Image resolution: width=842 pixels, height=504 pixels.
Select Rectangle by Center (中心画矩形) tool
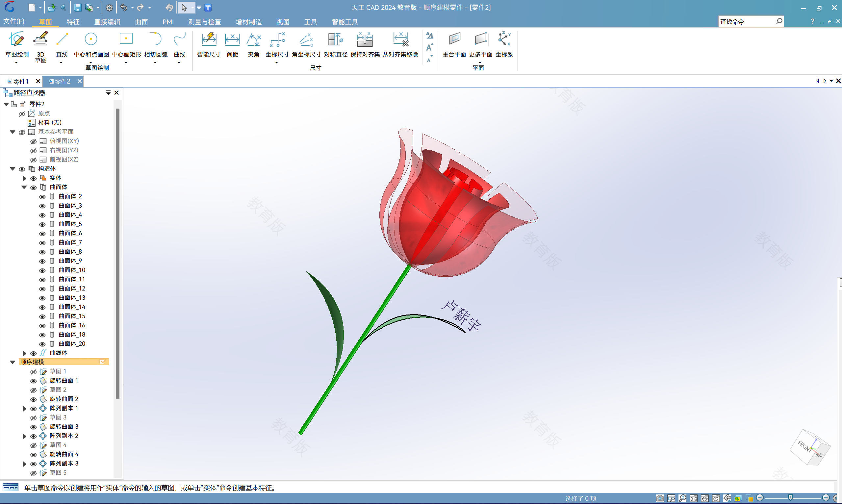tap(126, 44)
